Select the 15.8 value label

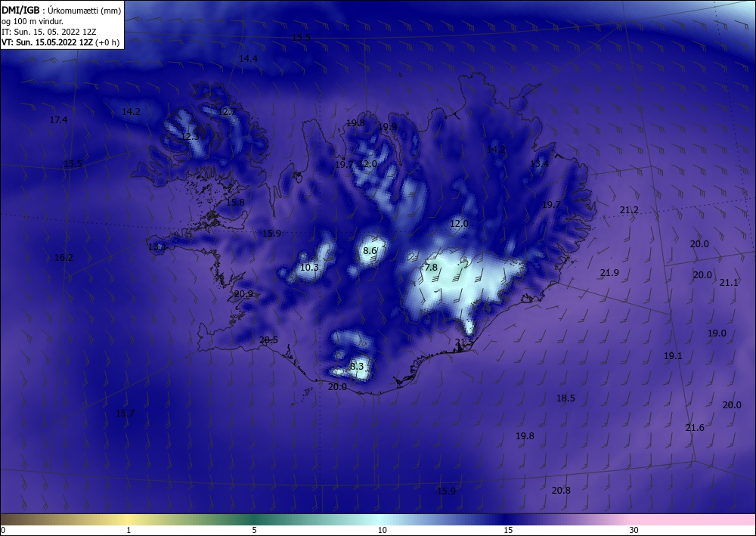235,203
